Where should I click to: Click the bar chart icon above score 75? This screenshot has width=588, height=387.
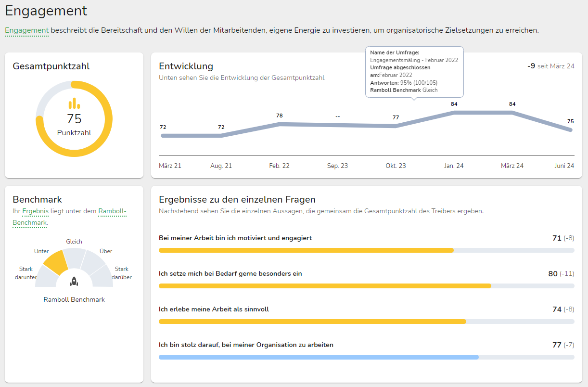74,103
